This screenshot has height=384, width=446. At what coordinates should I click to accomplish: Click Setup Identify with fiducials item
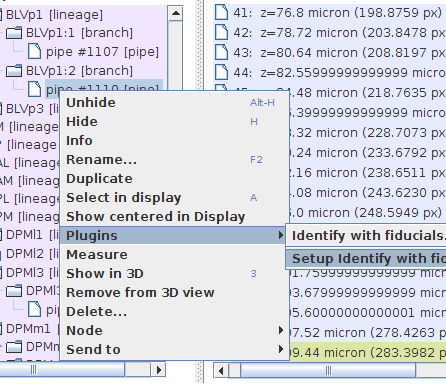pyautogui.click(x=366, y=259)
